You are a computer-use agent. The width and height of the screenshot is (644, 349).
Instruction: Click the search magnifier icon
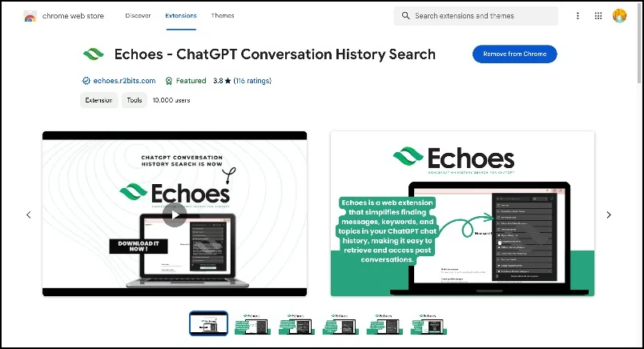pos(405,15)
